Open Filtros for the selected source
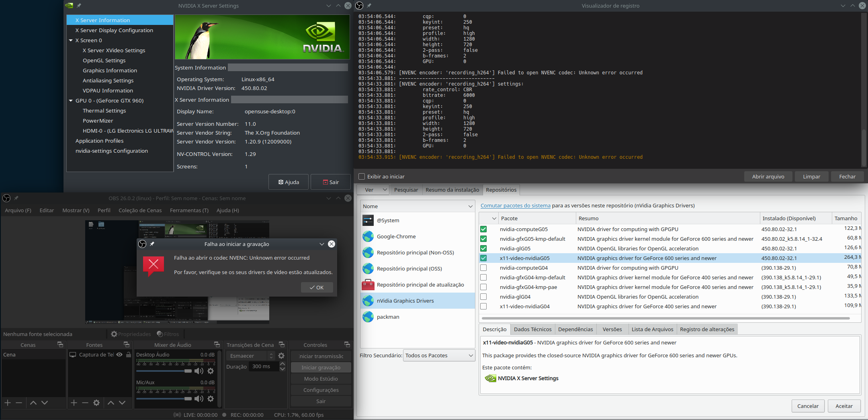Image resolution: width=868 pixels, height=420 pixels. 168,334
